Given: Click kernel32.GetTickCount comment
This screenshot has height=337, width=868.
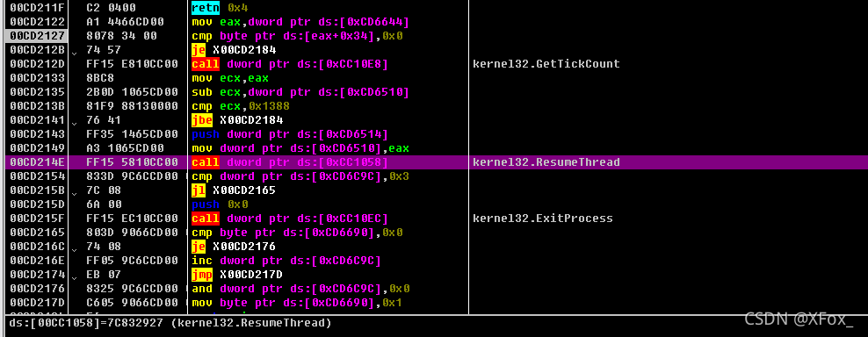Looking at the screenshot, I should (x=546, y=64).
